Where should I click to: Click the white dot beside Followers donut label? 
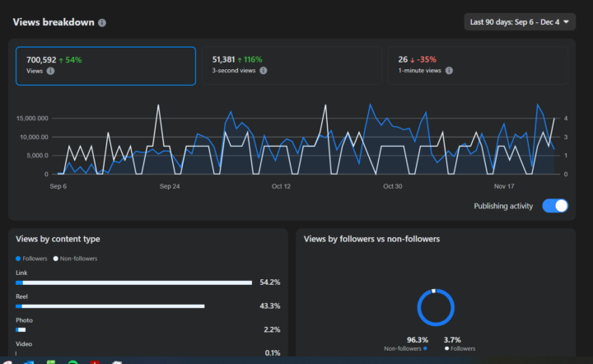pos(446,348)
